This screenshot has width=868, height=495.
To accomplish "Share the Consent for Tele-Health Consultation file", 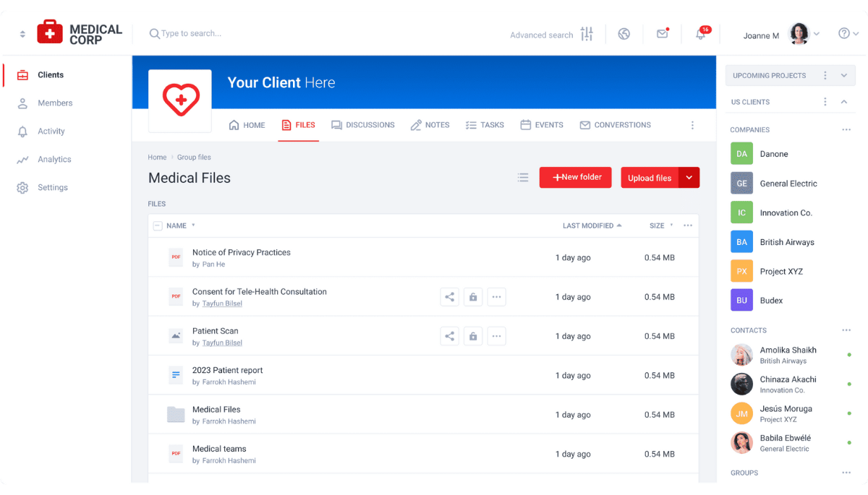I will 449,296.
